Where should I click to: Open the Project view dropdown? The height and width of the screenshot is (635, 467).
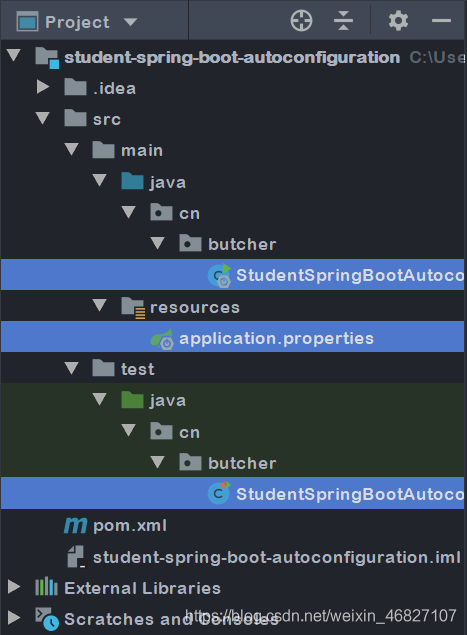[130, 22]
